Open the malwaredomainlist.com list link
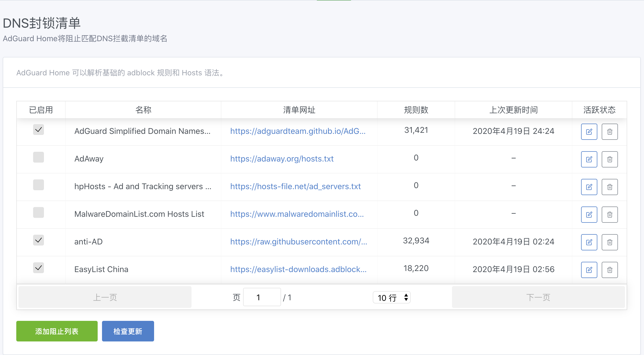644x355 pixels. [297, 214]
